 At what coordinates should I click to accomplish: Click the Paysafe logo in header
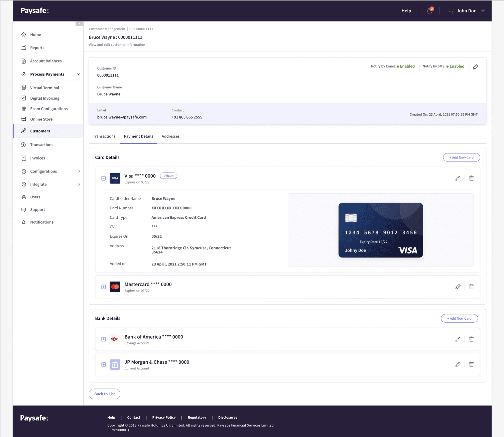(x=35, y=11)
